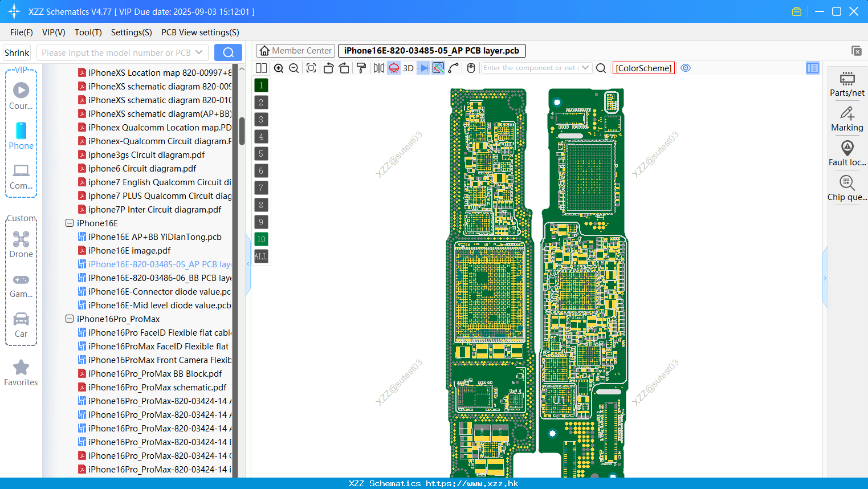Toggle the diode symbol display
Screen dimensions: 868x489
pyautogui.click(x=423, y=68)
